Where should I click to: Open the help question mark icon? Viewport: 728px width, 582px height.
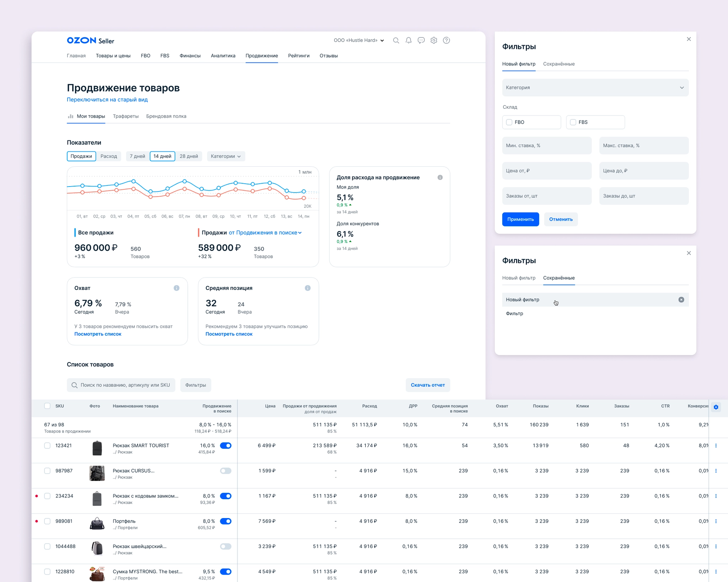[446, 41]
